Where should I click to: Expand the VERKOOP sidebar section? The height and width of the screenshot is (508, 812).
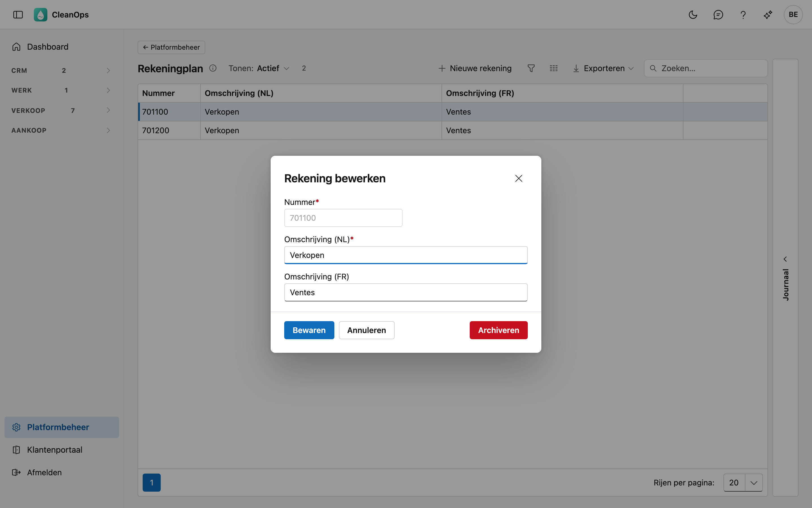[x=61, y=110]
